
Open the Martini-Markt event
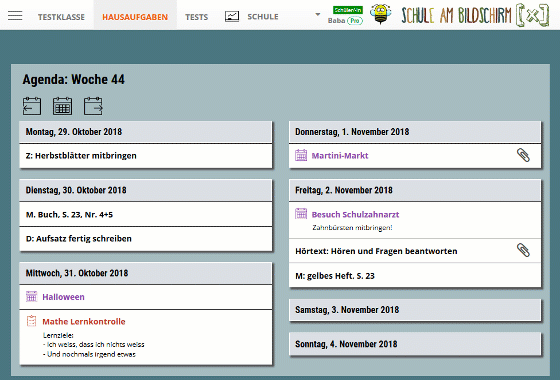tap(340, 155)
